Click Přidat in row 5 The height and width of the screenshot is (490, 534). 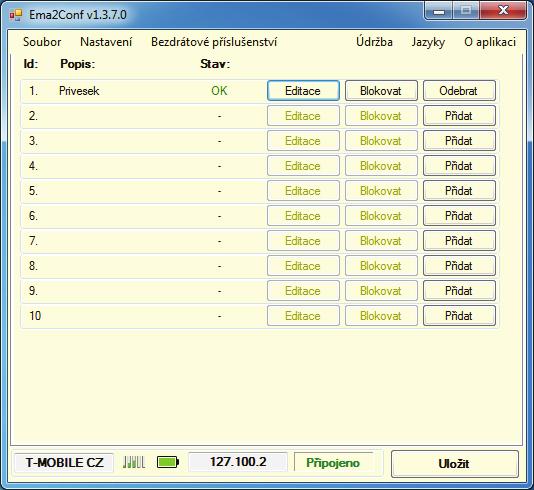coord(459,191)
